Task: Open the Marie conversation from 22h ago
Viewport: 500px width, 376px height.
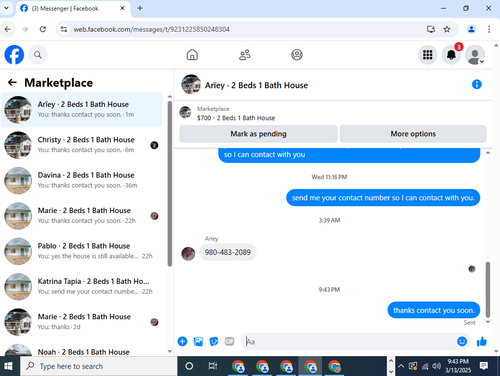Action: tap(81, 216)
